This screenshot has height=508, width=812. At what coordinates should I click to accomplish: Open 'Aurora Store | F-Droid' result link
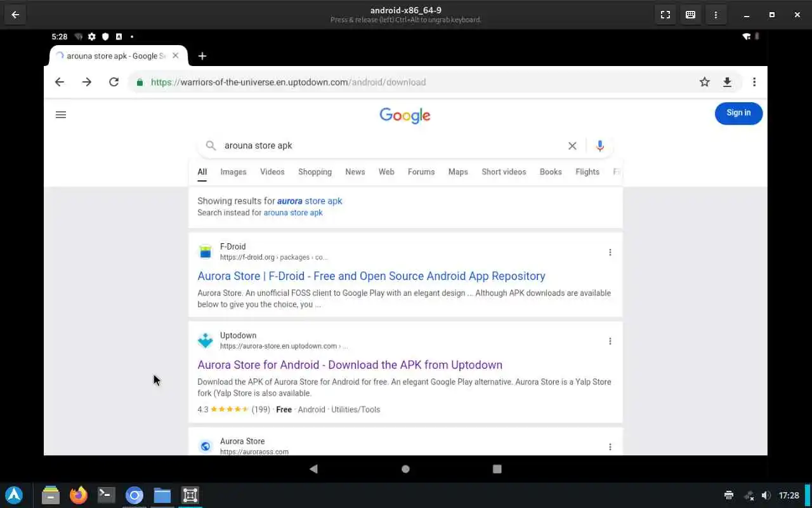(x=371, y=276)
